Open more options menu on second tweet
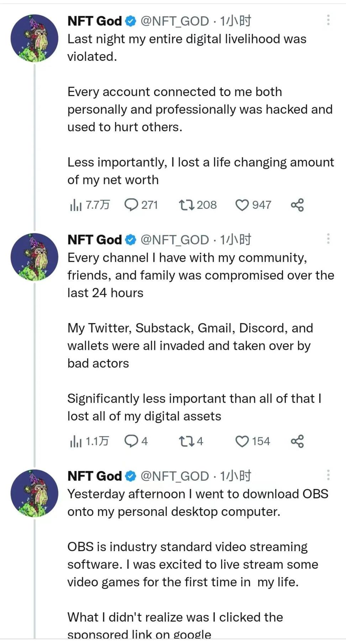Image resolution: width=346 pixels, height=644 pixels. coord(328,239)
